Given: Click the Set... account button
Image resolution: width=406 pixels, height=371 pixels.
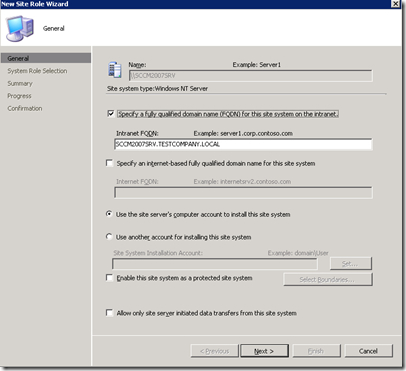Looking at the screenshot, I should pyautogui.click(x=350, y=263).
